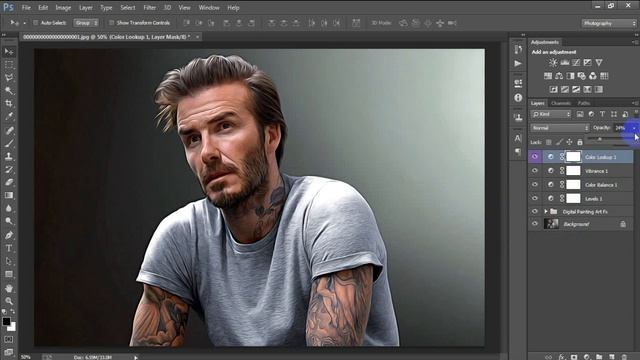Select the Brush tool

(9, 143)
